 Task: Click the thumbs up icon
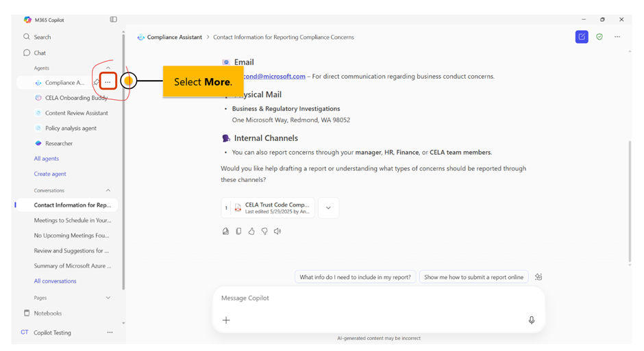click(251, 231)
